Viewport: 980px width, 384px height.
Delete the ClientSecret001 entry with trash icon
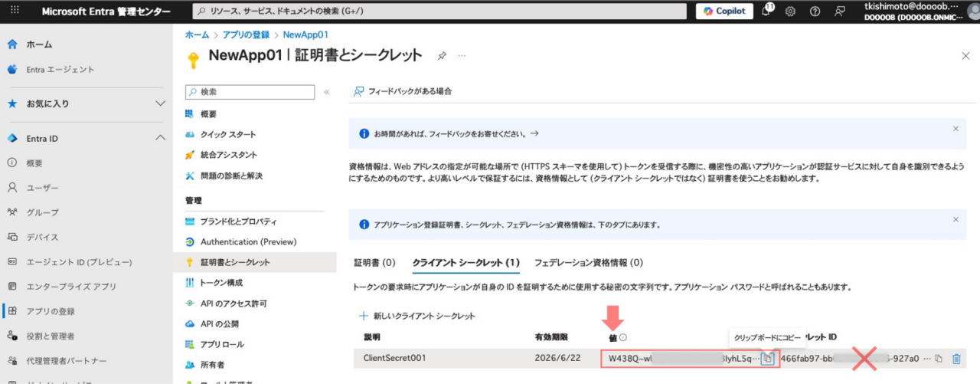click(955, 359)
